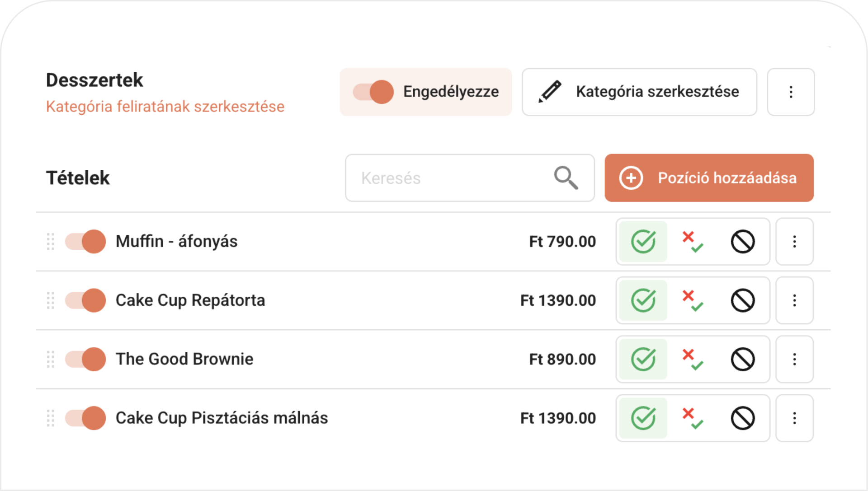Click the magnifier icon in the Keresés box
Image resolution: width=868 pixels, height=491 pixels.
(566, 178)
